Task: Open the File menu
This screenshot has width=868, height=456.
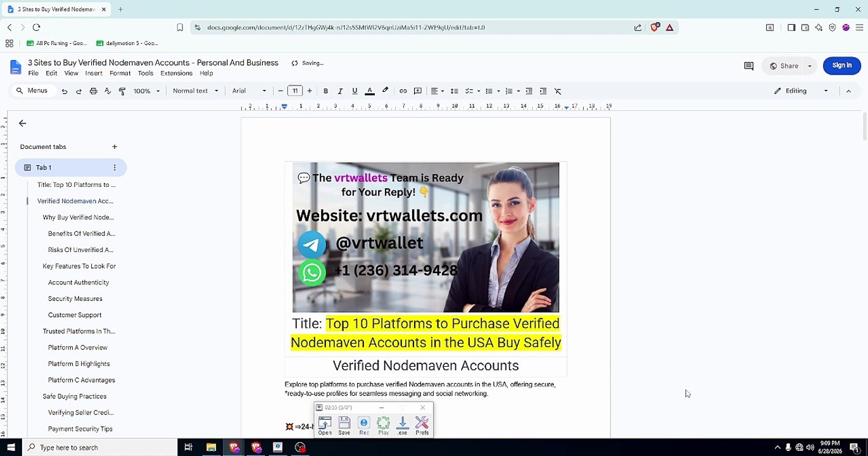Action: tap(33, 73)
